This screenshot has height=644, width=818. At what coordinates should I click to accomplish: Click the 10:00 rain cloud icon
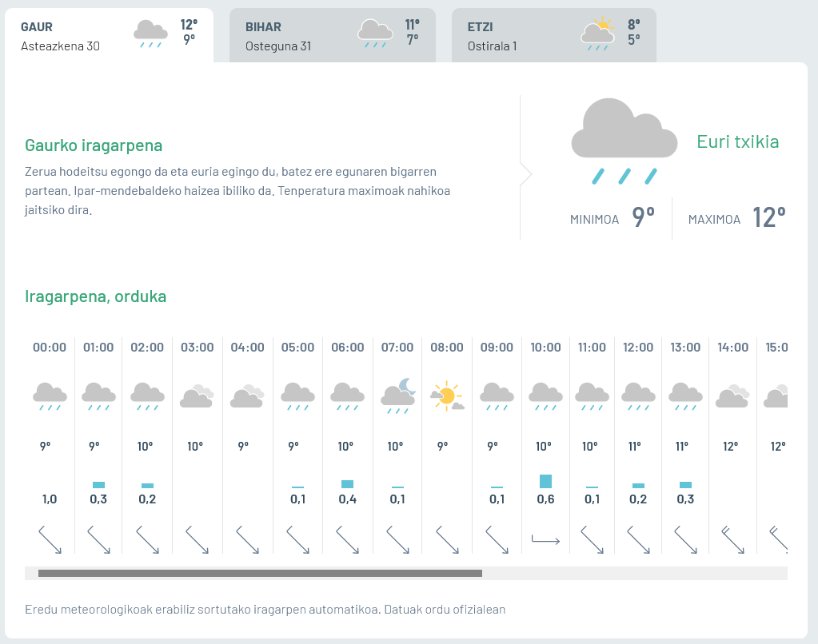click(545, 397)
